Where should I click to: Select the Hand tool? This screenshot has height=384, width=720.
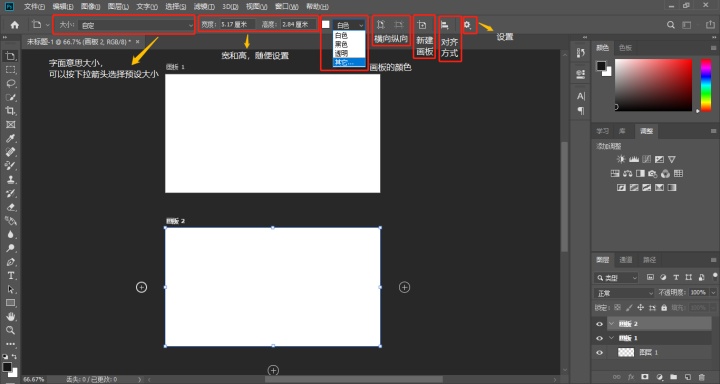click(x=10, y=316)
